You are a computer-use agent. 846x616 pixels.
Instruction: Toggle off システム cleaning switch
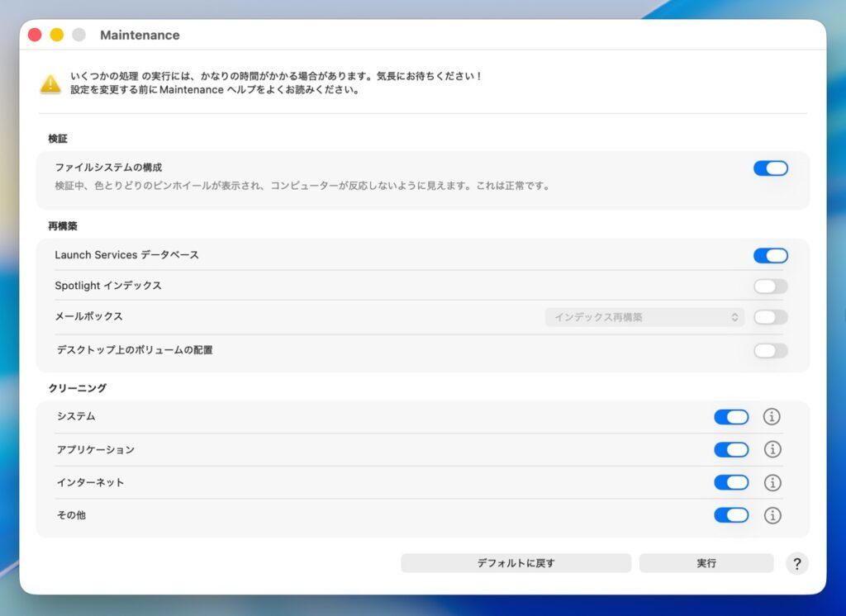coord(731,417)
